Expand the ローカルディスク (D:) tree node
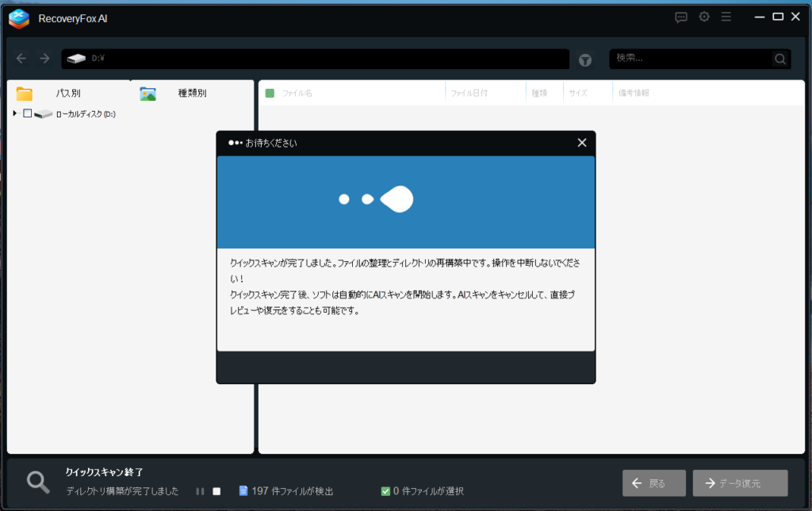 [15, 113]
